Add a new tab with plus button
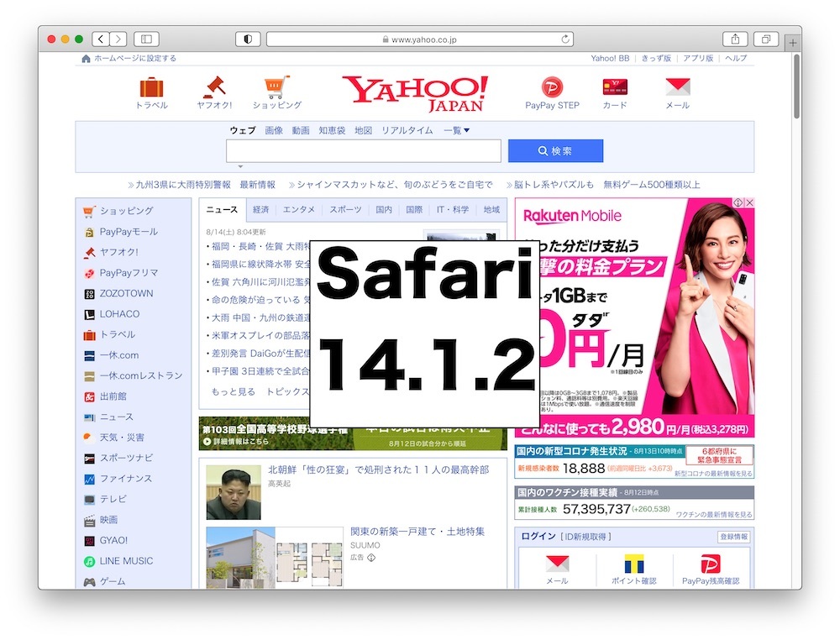This screenshot has height=640, width=840. tap(792, 43)
